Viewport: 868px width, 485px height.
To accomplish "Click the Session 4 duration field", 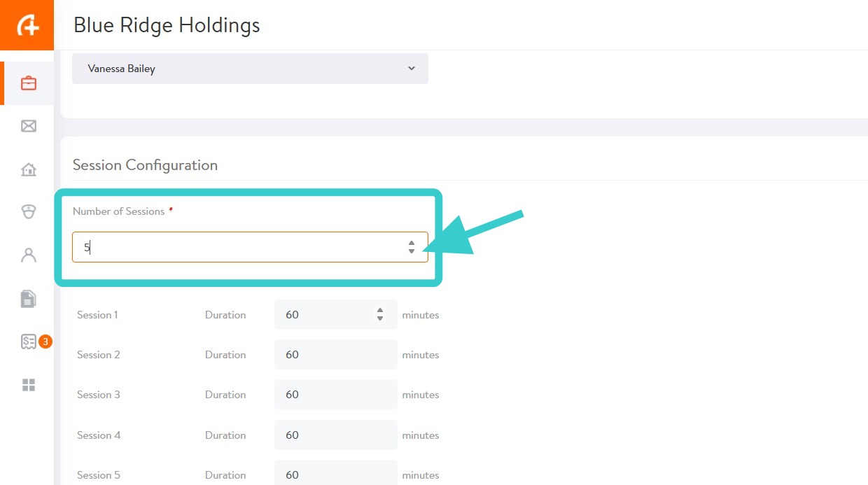I will (335, 435).
